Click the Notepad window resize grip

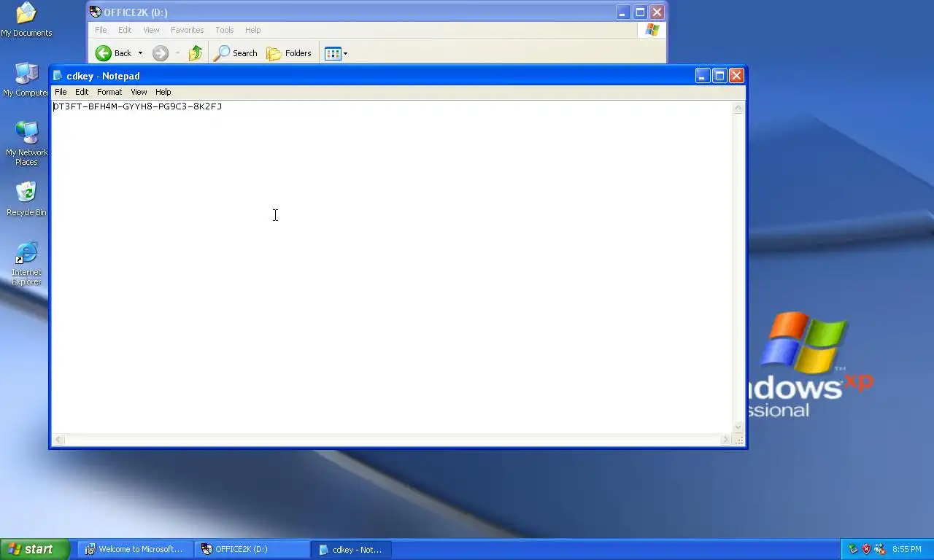738,440
